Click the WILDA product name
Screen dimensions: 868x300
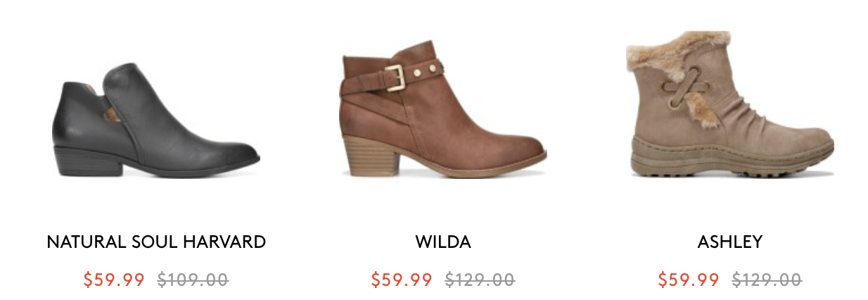(x=443, y=242)
